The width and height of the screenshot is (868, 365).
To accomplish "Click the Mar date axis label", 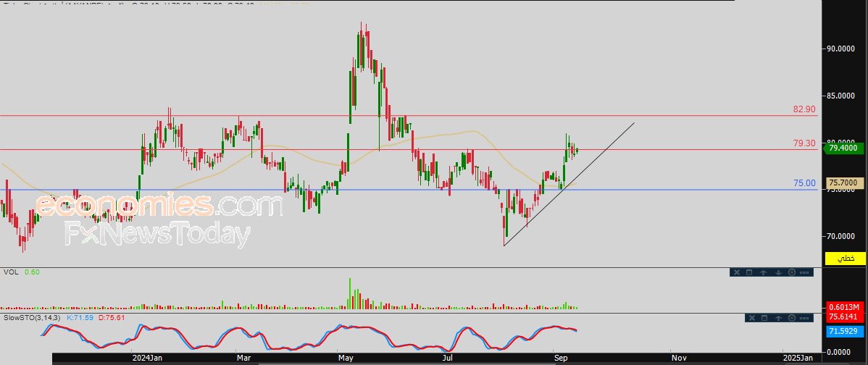I will point(243,358).
